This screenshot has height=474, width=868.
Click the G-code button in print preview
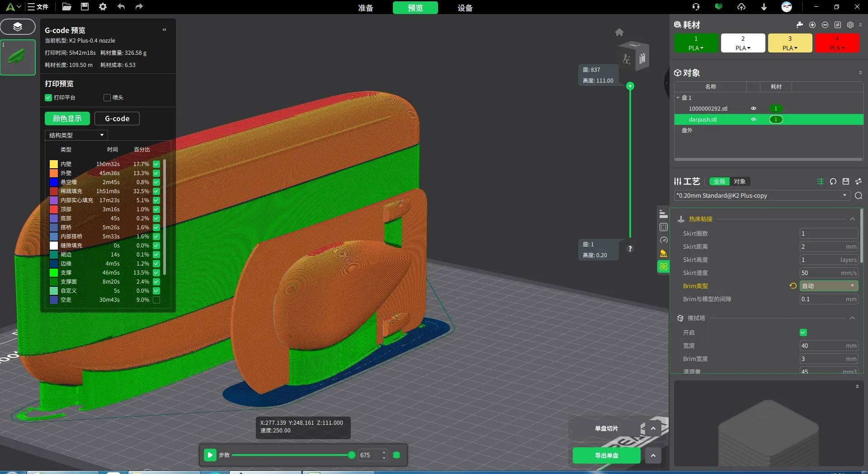point(117,118)
